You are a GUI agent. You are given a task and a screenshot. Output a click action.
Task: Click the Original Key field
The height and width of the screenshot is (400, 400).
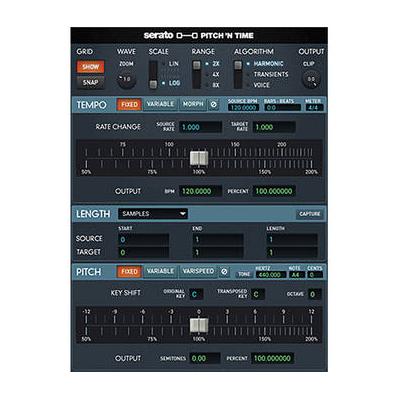[196, 294]
